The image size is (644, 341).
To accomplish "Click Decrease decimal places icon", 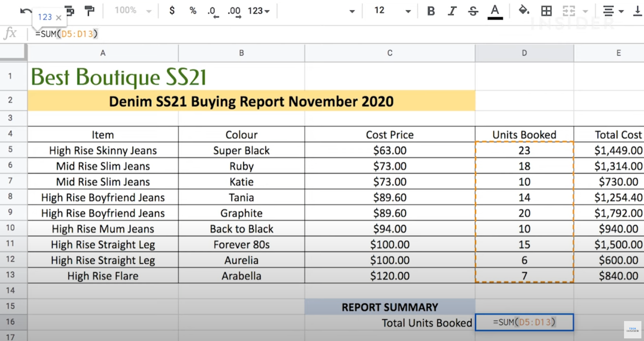I will point(213,12).
